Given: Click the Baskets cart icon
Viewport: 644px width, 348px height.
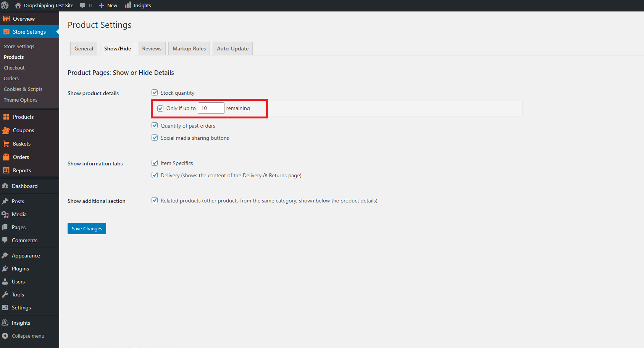Looking at the screenshot, I should (x=6, y=144).
